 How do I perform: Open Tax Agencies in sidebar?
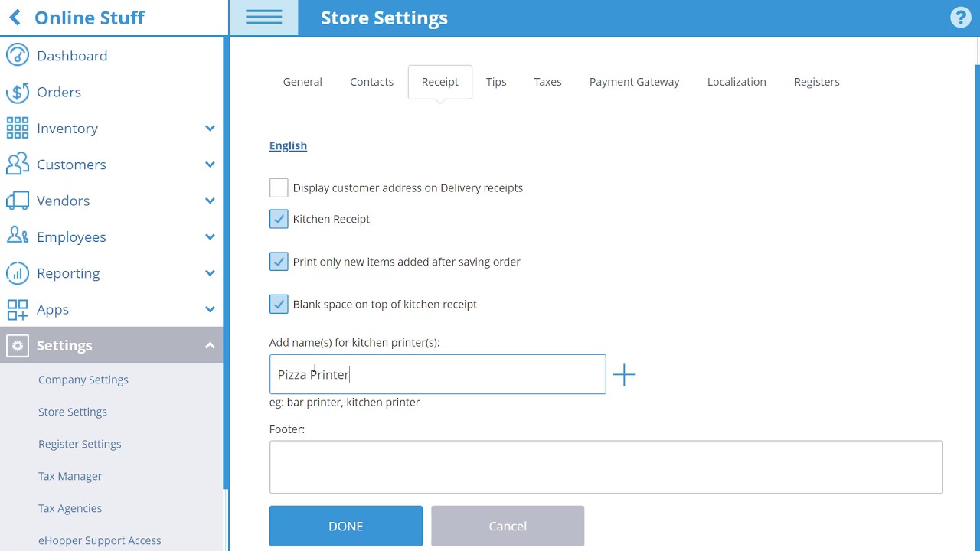[70, 508]
